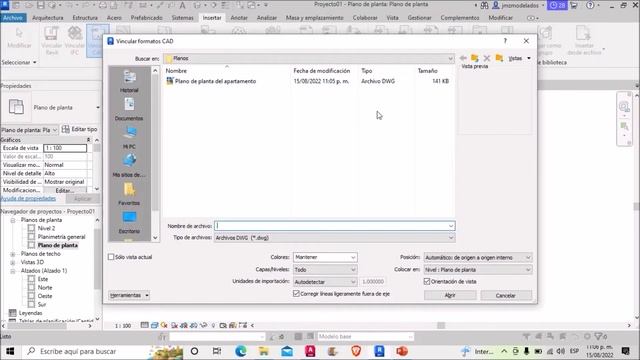
Task: Select Plano de planta view in browser
Action: 57,245
